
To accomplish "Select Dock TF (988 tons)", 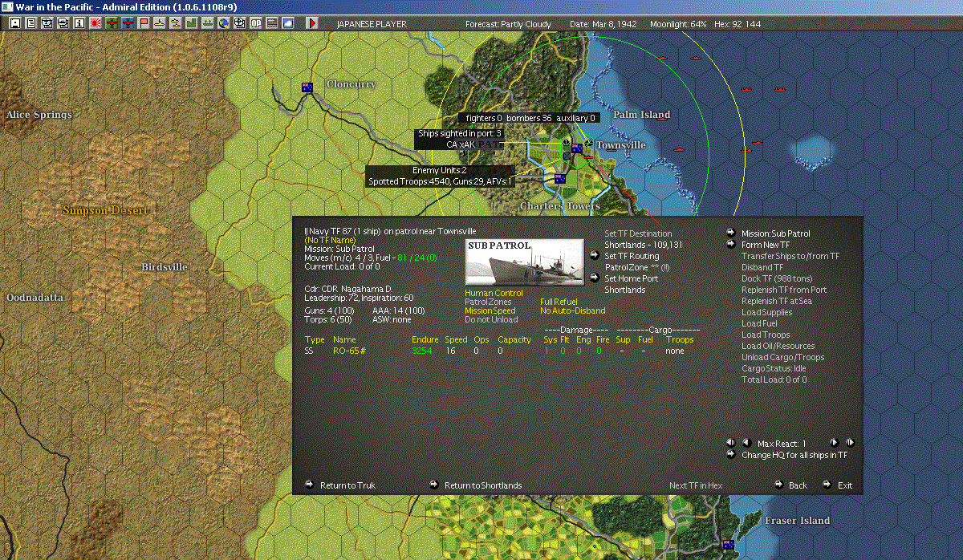I will 777,278.
